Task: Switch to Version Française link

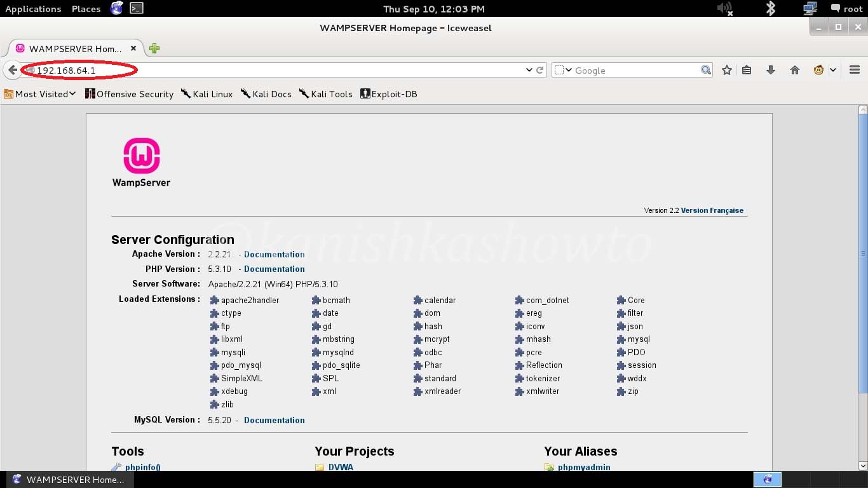Action: point(712,210)
